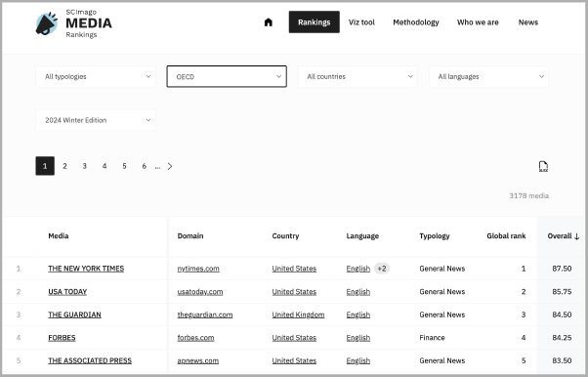Expand the All typologies dropdown

[x=96, y=76]
